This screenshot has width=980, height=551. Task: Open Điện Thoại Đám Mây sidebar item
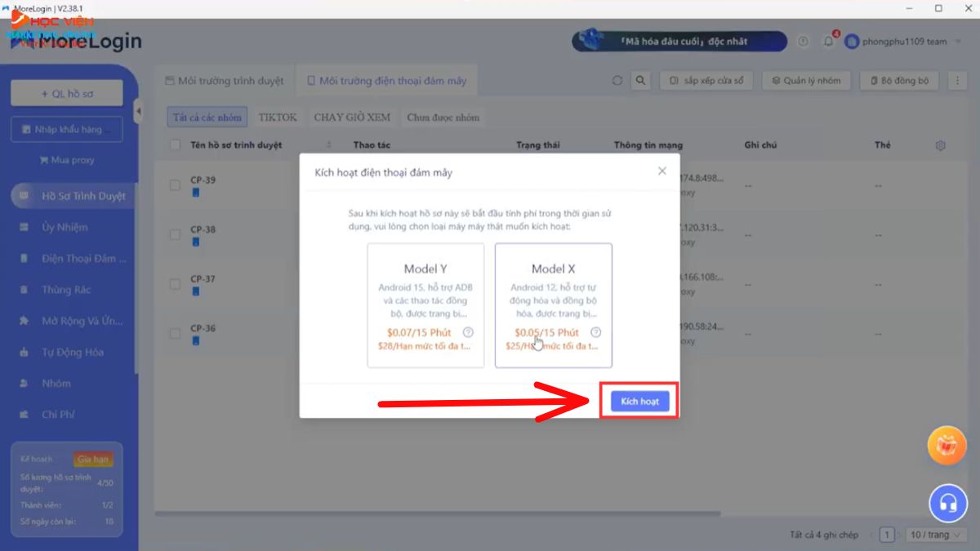tap(73, 259)
